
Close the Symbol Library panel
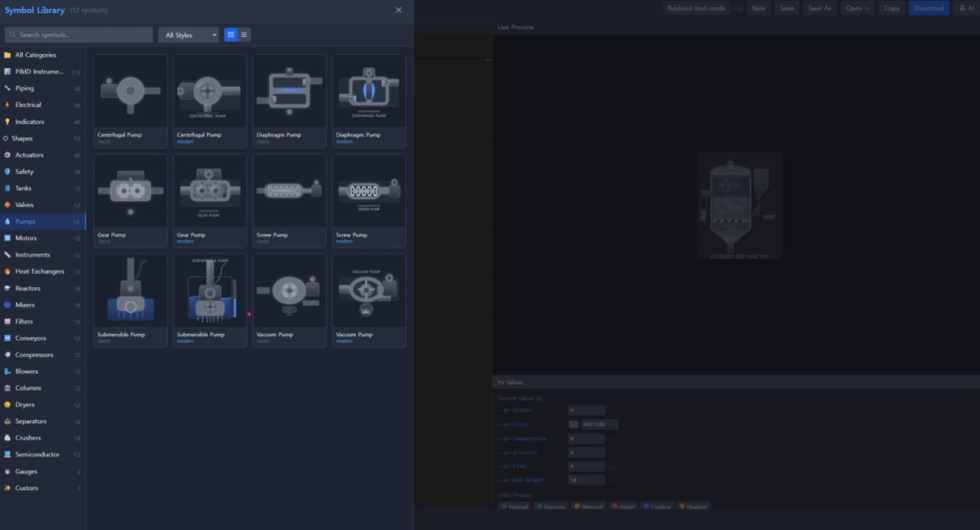click(398, 10)
